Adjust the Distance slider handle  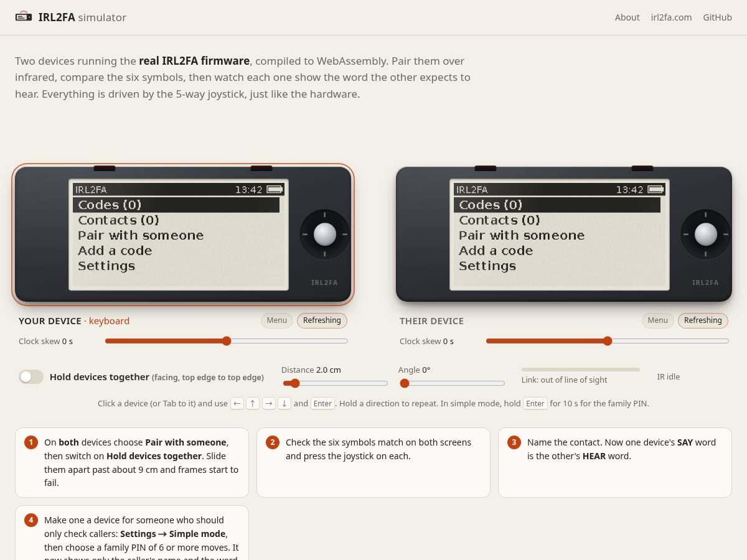pyautogui.click(x=295, y=383)
